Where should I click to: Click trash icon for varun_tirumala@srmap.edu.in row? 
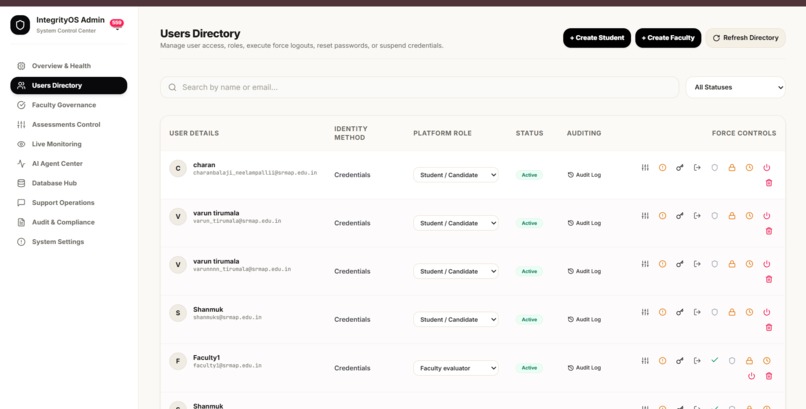pos(769,231)
